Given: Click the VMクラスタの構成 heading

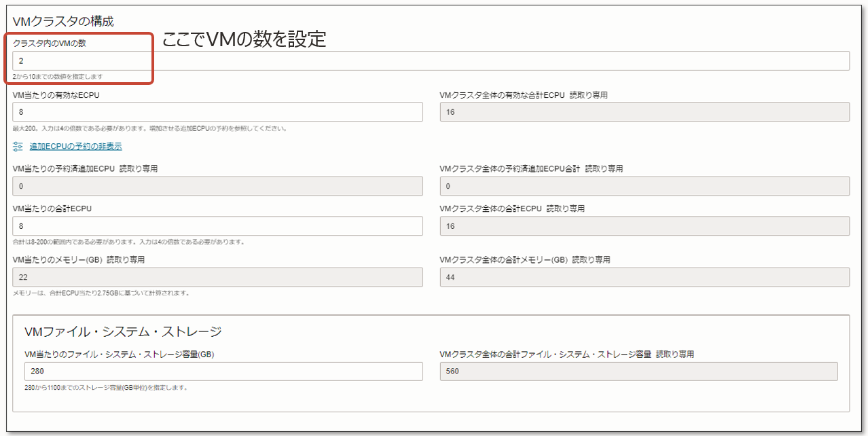Looking at the screenshot, I should click(63, 21).
